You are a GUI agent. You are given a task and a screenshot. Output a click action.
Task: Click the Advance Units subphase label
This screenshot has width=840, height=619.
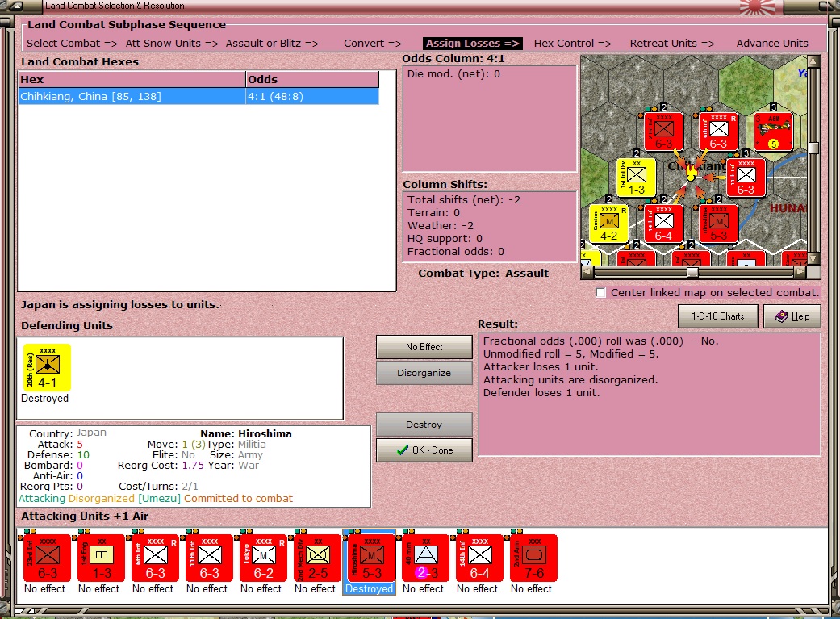pyautogui.click(x=772, y=44)
